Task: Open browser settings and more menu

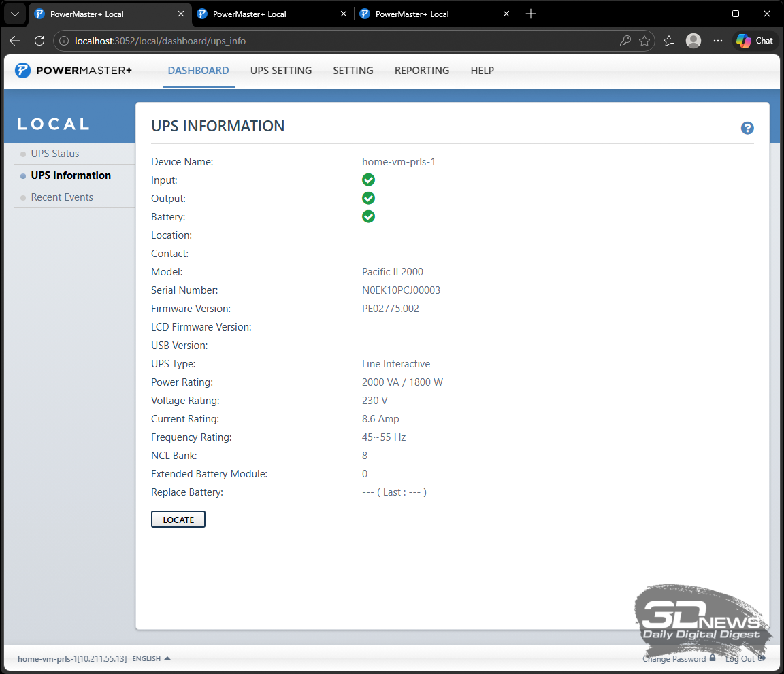Action: [x=718, y=41]
